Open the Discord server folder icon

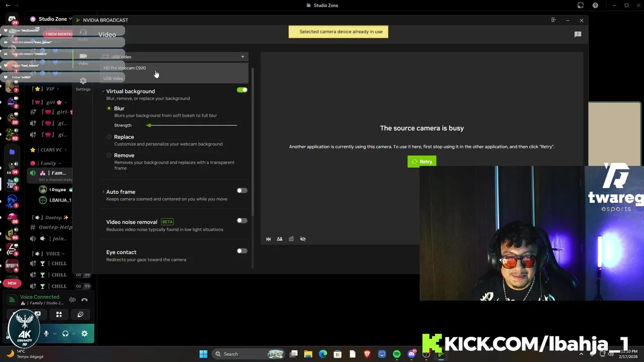[x=12, y=151]
